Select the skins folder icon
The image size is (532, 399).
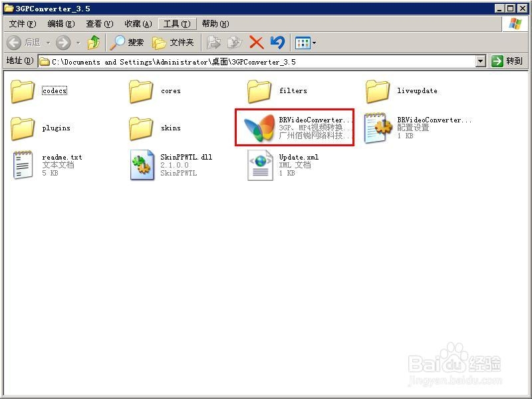141,128
